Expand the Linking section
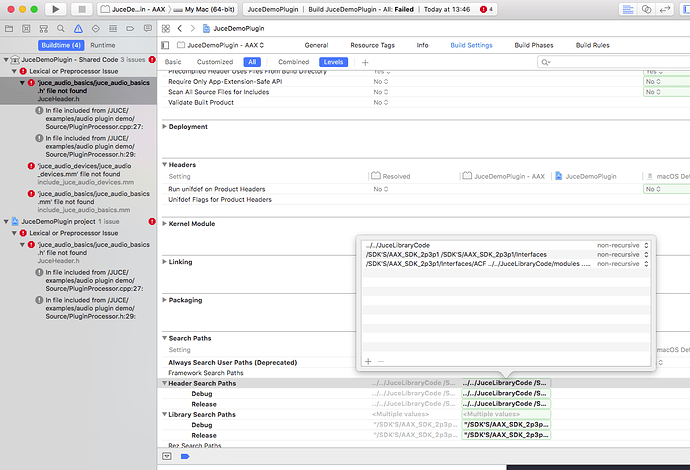The image size is (690, 470). click(164, 262)
